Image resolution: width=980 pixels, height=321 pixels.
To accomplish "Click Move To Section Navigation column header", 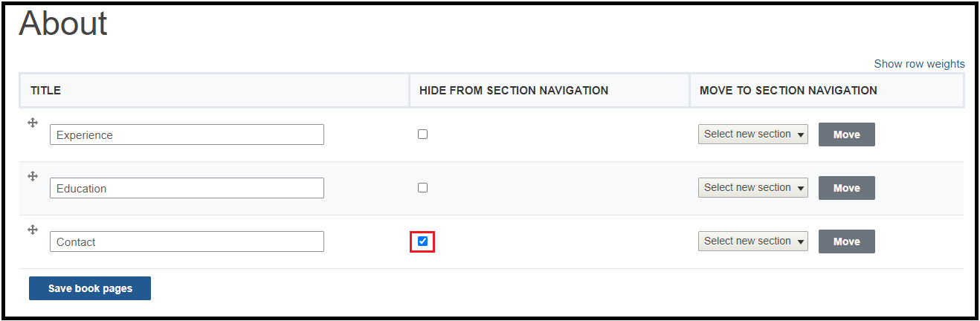I will coord(788,91).
